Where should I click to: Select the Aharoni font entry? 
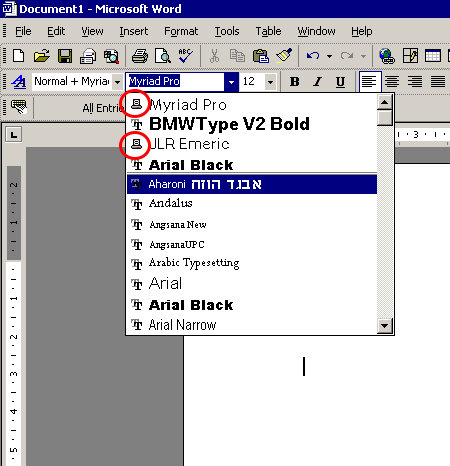pyautogui.click(x=252, y=184)
